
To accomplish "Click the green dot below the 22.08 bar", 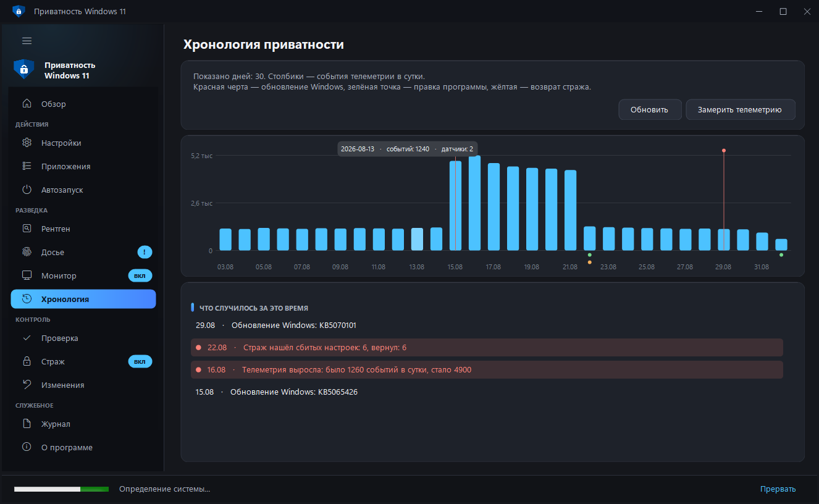I will [590, 254].
